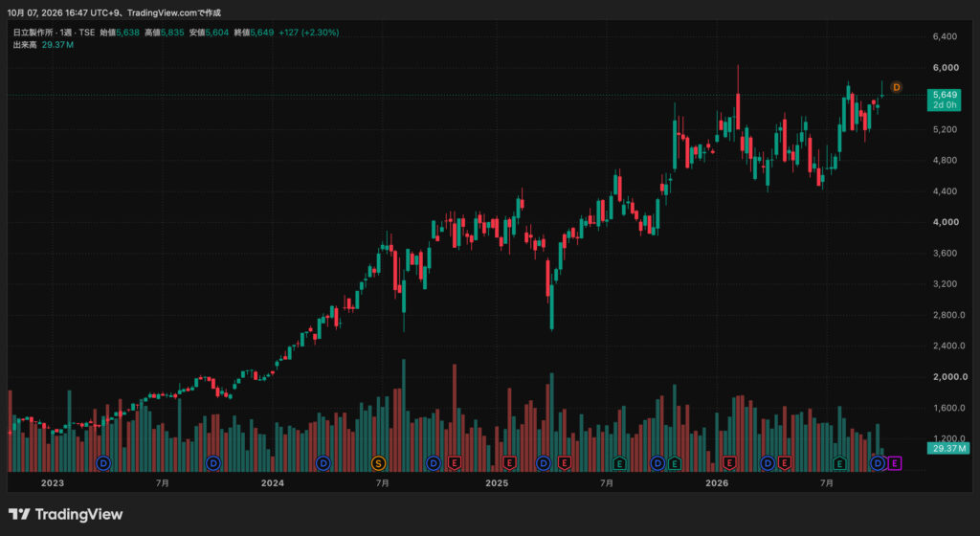The width and height of the screenshot is (980, 536).
Task: Click the 5,200 price axis label
Action: click(945, 129)
